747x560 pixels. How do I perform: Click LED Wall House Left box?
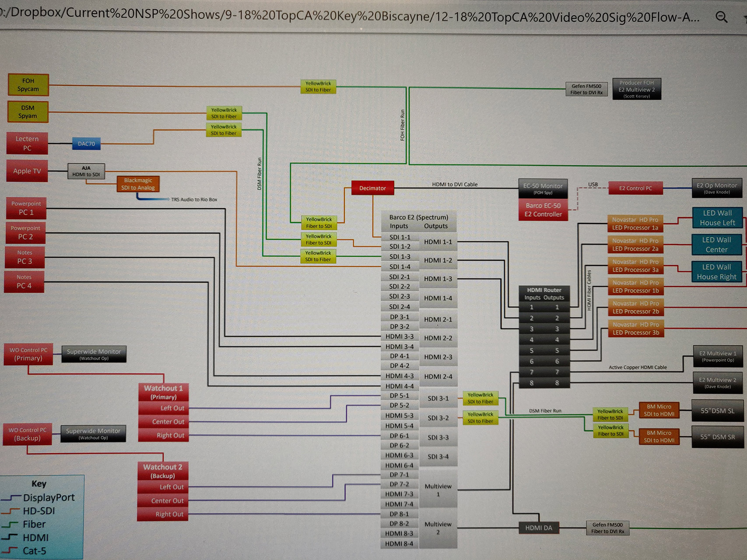[x=717, y=218]
